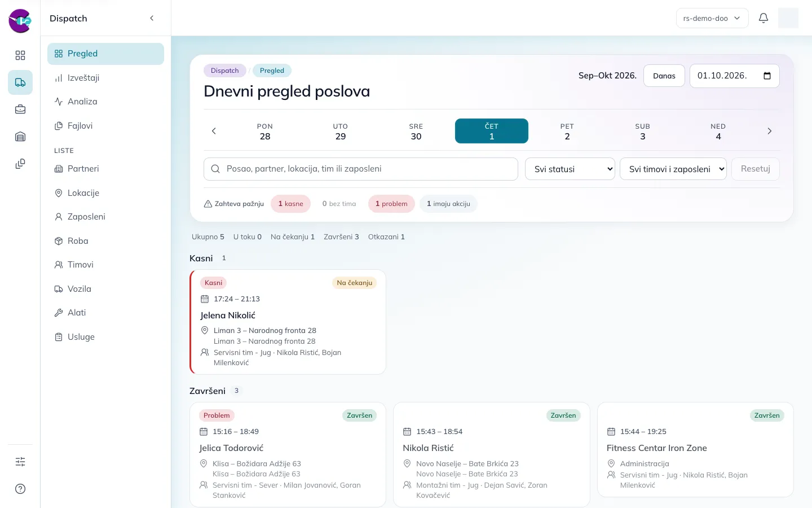Filter by the '1 kasne' chip
The image size is (812, 508).
tap(290, 204)
